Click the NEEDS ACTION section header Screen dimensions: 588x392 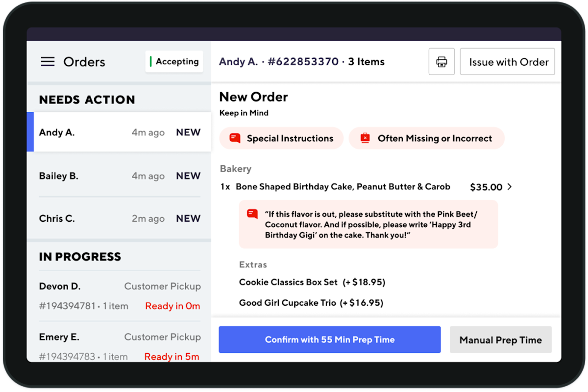[87, 100]
